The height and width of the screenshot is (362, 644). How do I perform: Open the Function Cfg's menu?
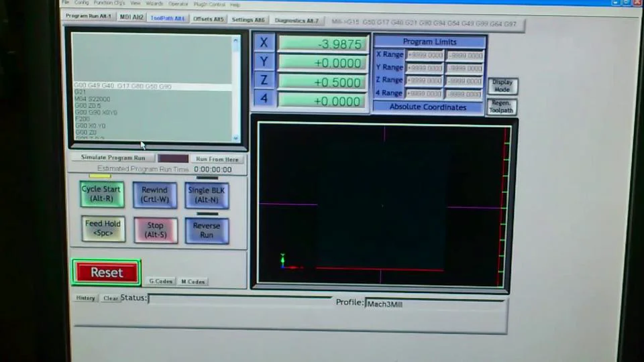click(109, 3)
